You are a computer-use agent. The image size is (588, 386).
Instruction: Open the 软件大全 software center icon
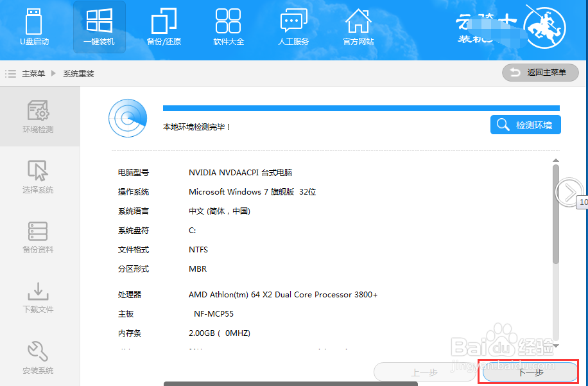pyautogui.click(x=228, y=27)
